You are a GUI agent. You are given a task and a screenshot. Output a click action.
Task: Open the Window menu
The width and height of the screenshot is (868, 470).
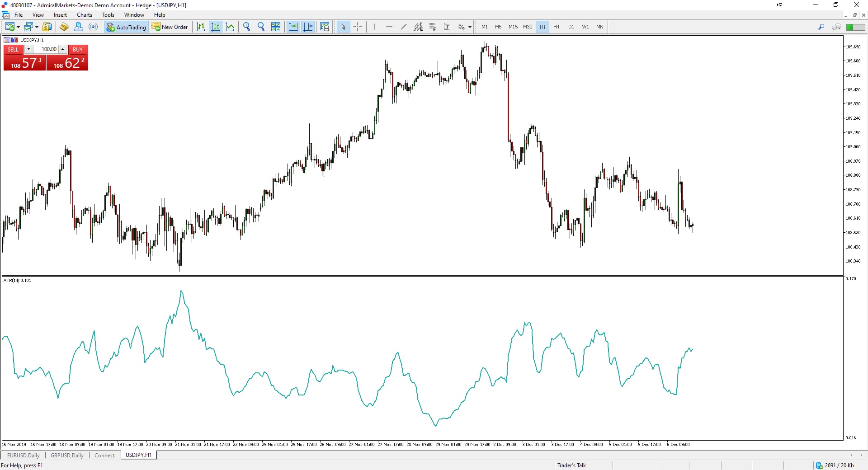(x=134, y=15)
